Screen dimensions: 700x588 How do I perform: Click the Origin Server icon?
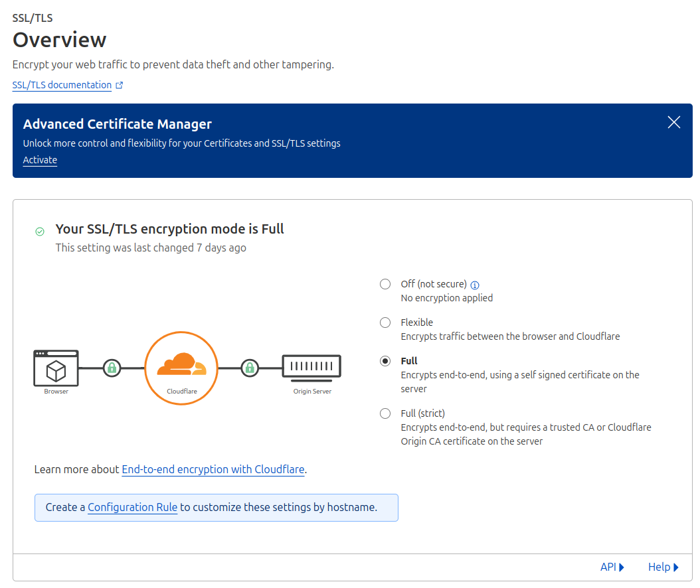[x=311, y=367]
